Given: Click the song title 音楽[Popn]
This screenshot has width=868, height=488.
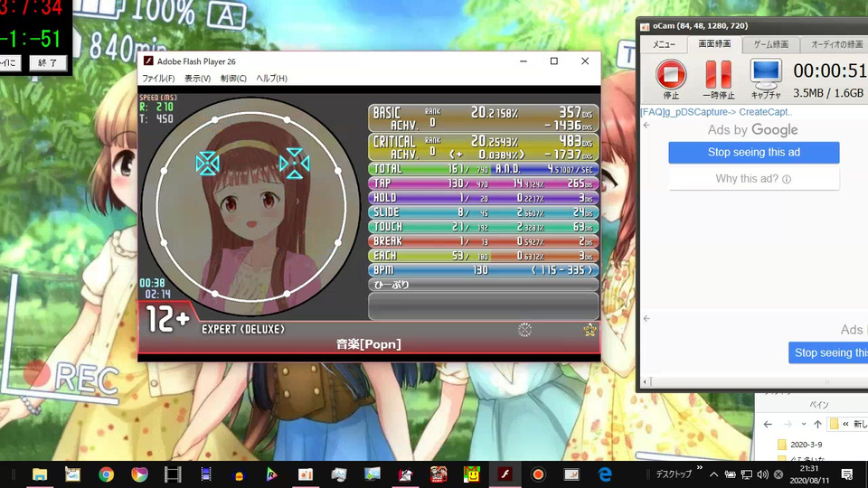Looking at the screenshot, I should (369, 344).
